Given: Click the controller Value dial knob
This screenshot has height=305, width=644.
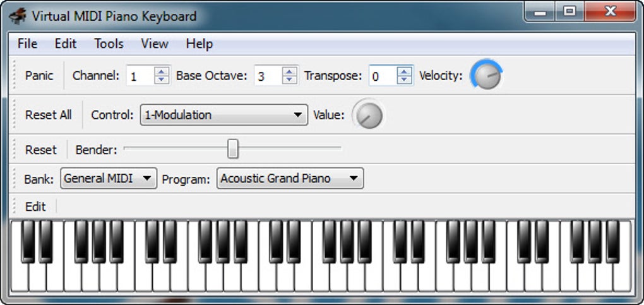Looking at the screenshot, I should pyautogui.click(x=369, y=115).
